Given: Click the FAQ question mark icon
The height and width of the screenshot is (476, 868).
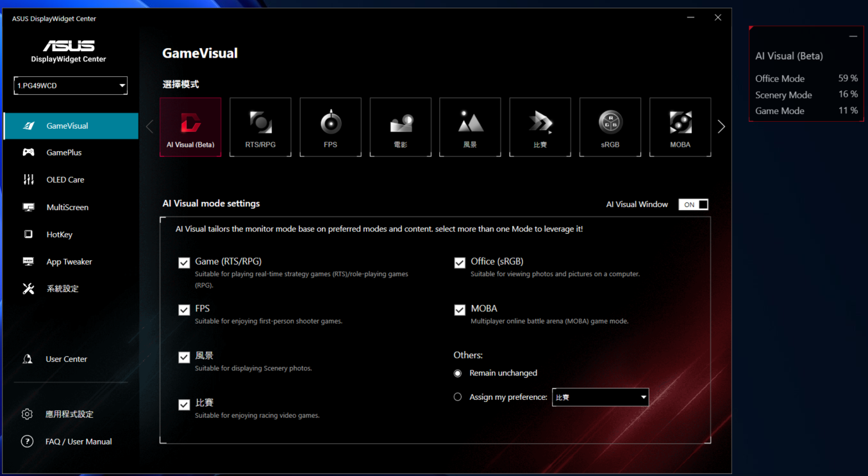Looking at the screenshot, I should click(27, 441).
